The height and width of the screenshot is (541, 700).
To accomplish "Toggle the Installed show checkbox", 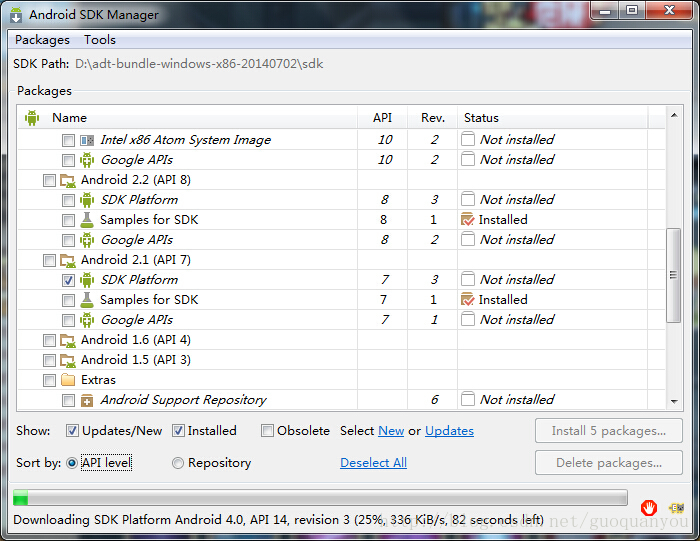I will [178, 431].
